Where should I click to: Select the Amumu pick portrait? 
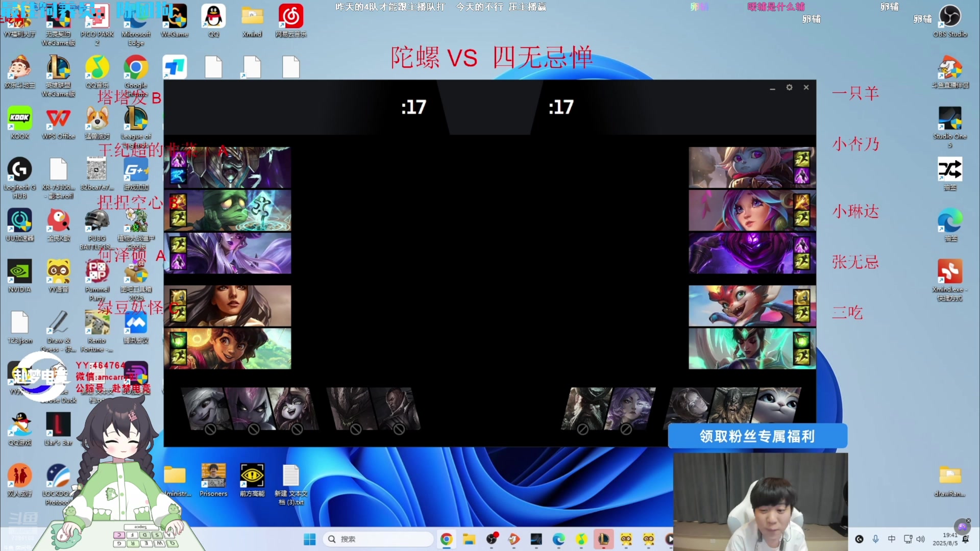228,211
